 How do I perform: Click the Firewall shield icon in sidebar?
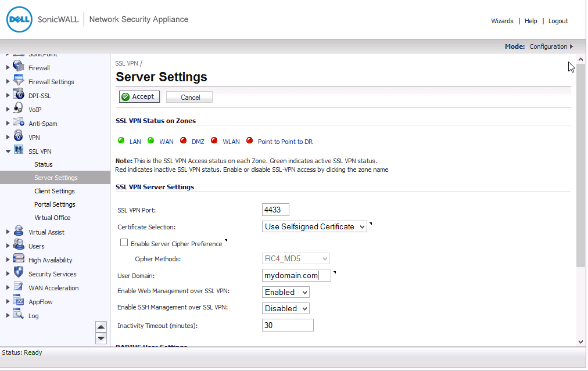click(19, 66)
